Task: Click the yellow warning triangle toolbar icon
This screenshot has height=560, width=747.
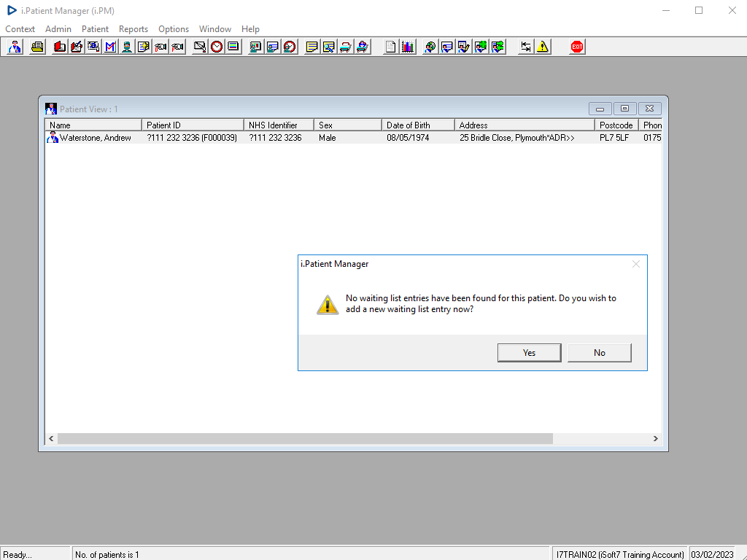Action: click(543, 47)
